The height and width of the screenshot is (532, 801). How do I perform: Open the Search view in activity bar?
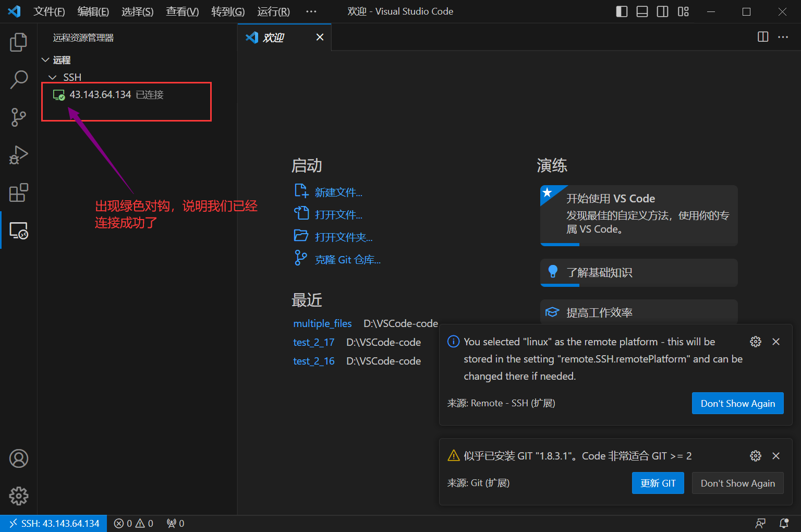coord(19,80)
